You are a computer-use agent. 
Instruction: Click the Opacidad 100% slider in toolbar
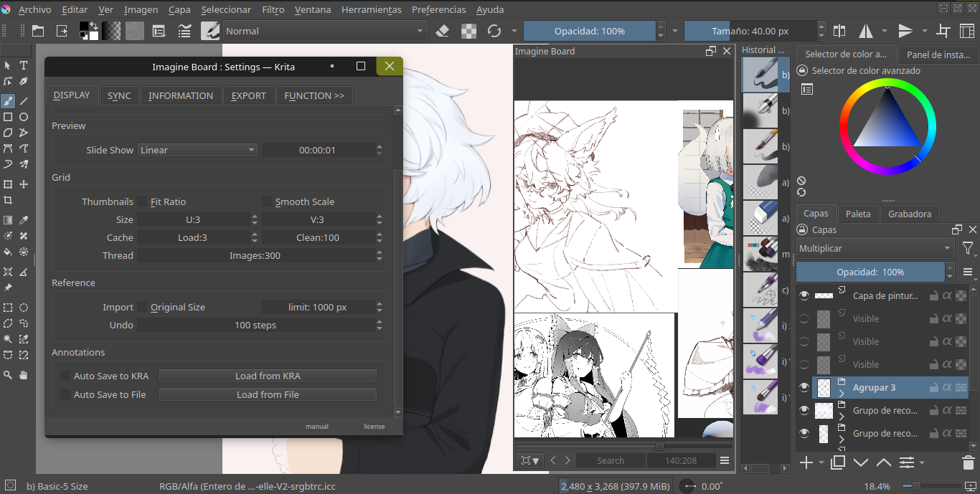tap(589, 31)
